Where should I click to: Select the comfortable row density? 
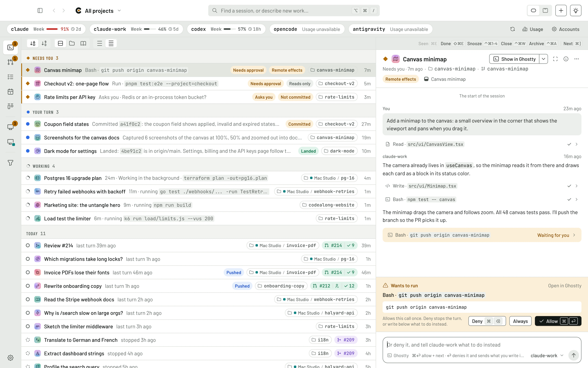100,43
